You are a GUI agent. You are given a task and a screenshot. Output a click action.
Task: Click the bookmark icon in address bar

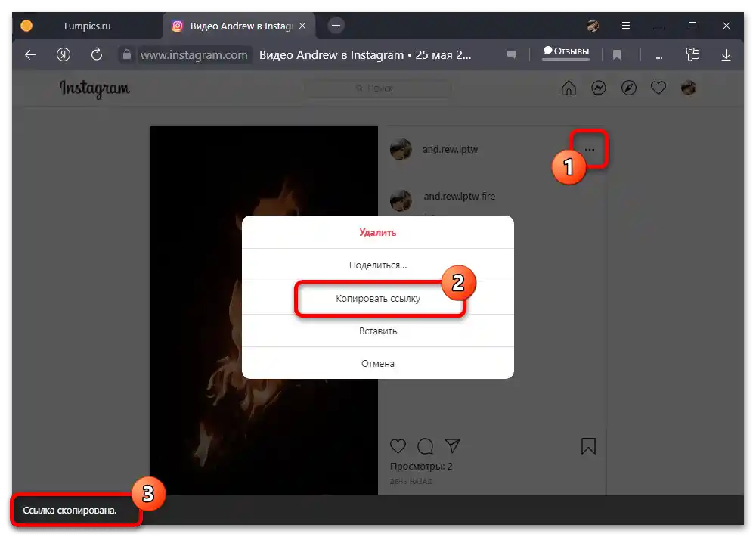[x=616, y=55]
